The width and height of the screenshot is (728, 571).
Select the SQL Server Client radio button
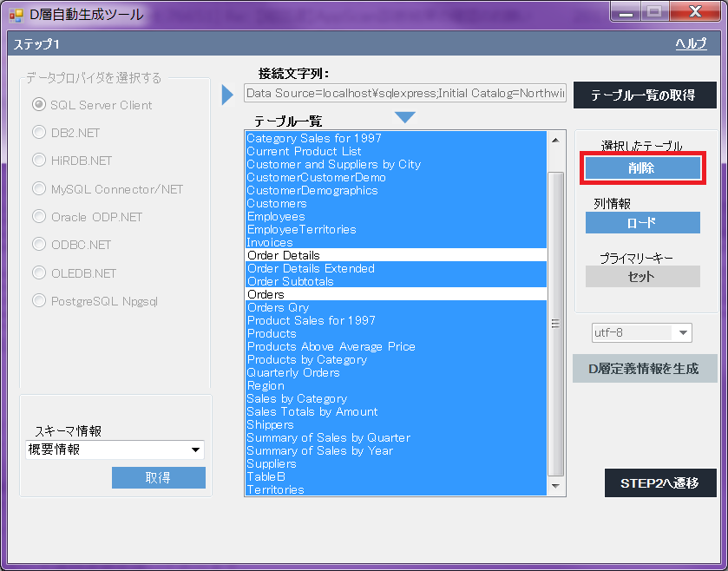click(x=39, y=105)
